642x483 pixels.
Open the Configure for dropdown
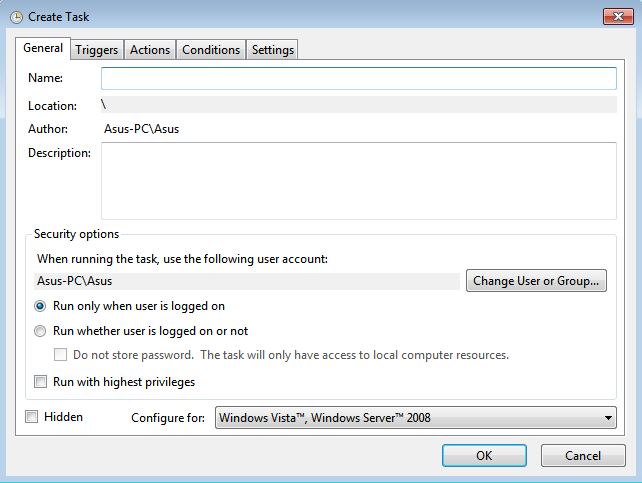click(416, 418)
